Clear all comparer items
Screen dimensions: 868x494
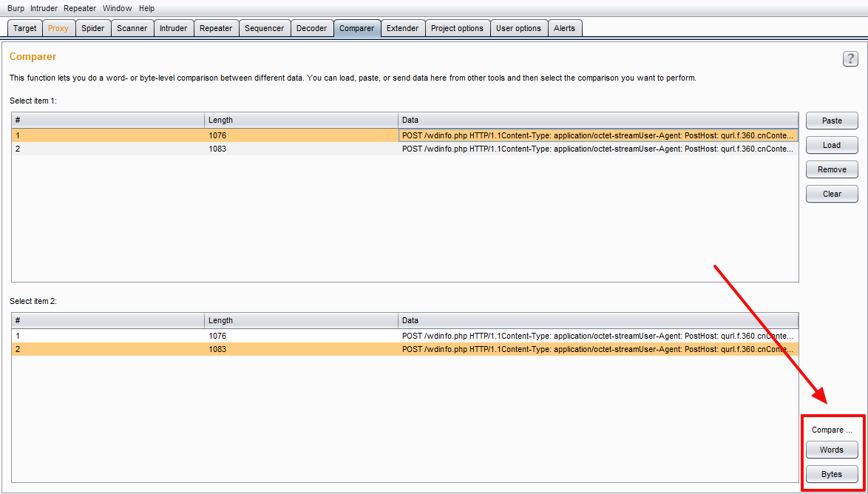tap(832, 194)
